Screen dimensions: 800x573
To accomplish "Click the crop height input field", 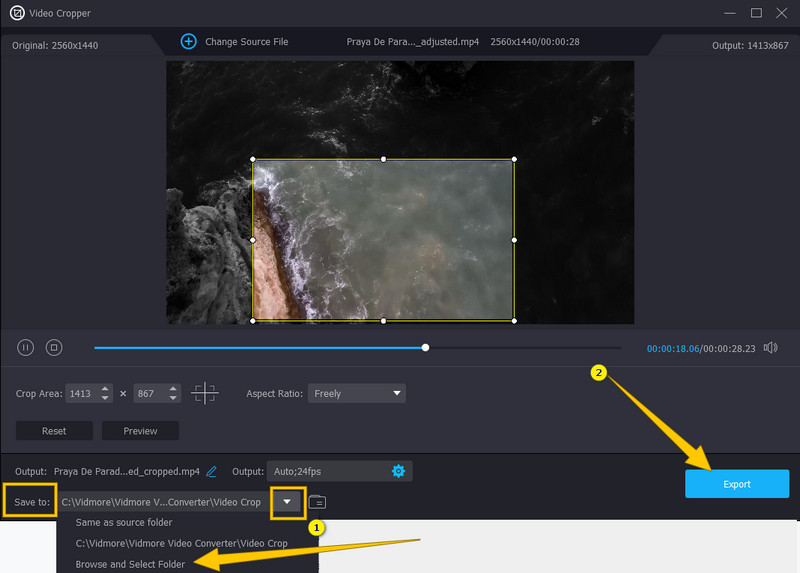I will (145, 393).
